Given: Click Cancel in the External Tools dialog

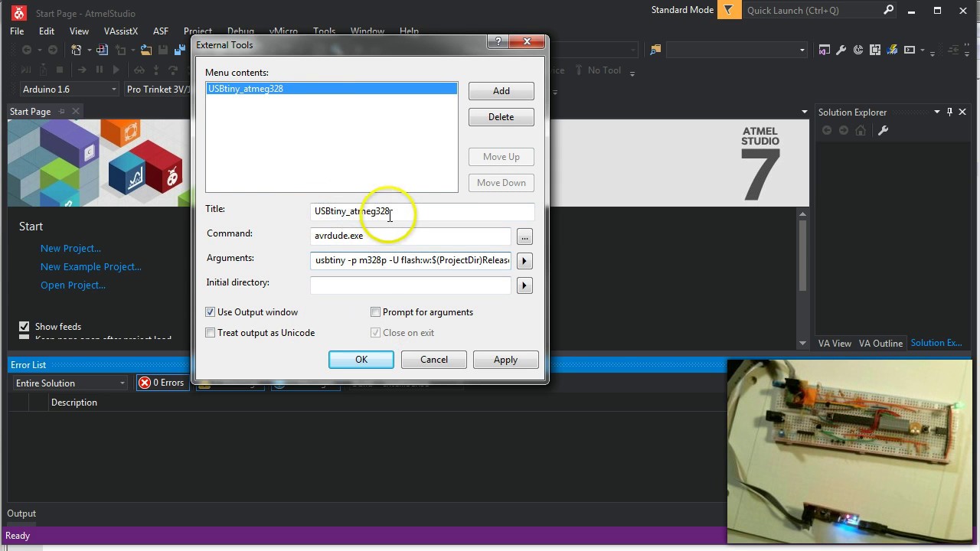Looking at the screenshot, I should pos(434,360).
